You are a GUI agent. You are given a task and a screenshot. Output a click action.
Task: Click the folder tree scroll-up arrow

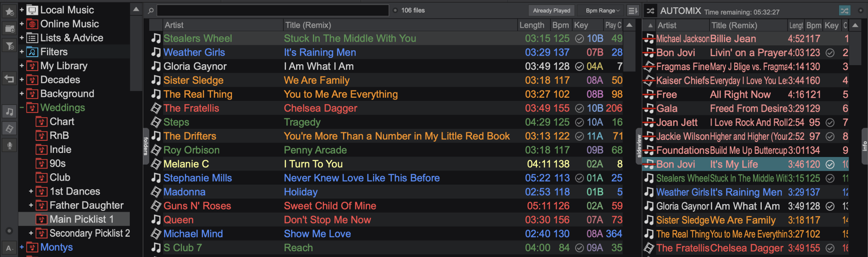tap(136, 10)
